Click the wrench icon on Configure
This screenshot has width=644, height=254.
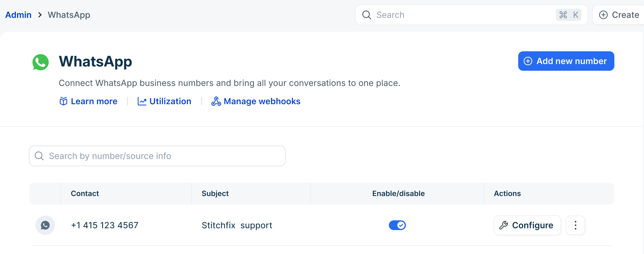pyautogui.click(x=504, y=225)
